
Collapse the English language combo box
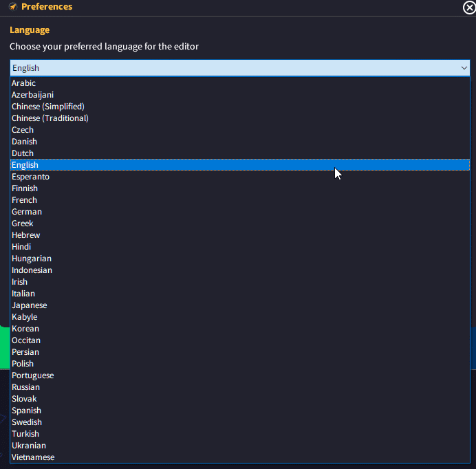(x=240, y=67)
